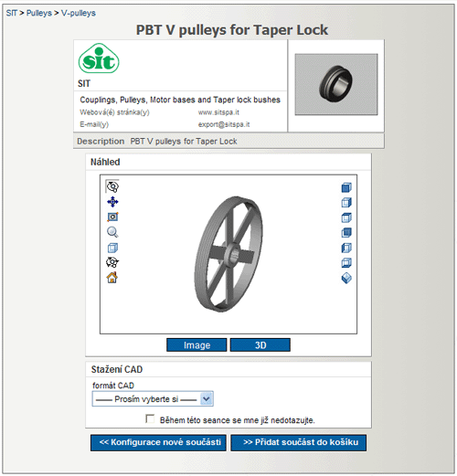This screenshot has height=476, width=457.
Task: Click the pulley product thumbnail image
Action: (336, 84)
